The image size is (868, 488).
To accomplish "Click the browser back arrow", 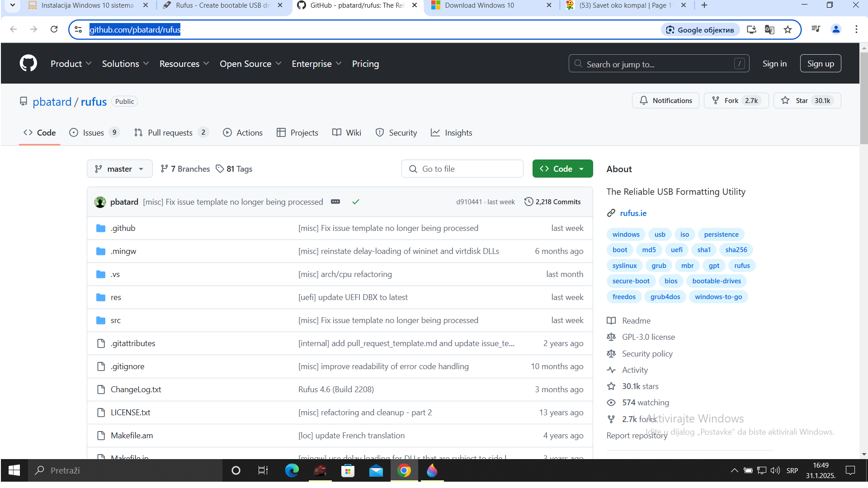I will click(14, 29).
